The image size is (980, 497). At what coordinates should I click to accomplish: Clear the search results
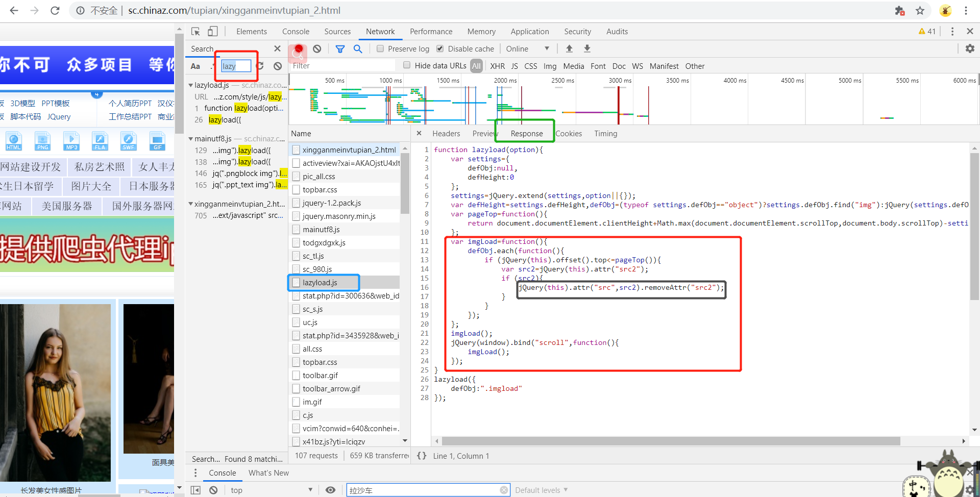click(x=277, y=66)
